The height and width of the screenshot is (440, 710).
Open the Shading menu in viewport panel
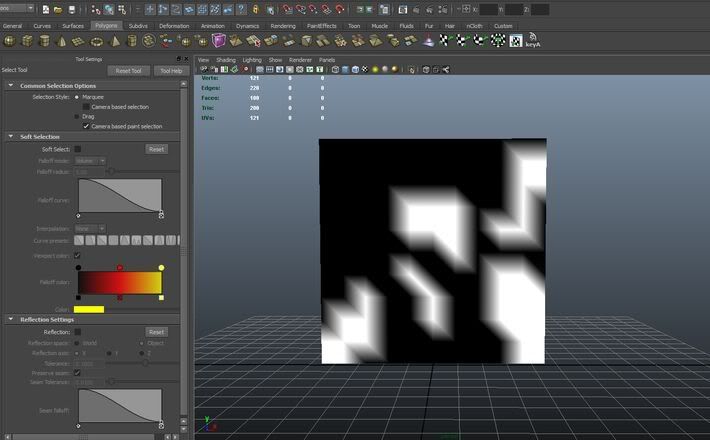point(226,60)
